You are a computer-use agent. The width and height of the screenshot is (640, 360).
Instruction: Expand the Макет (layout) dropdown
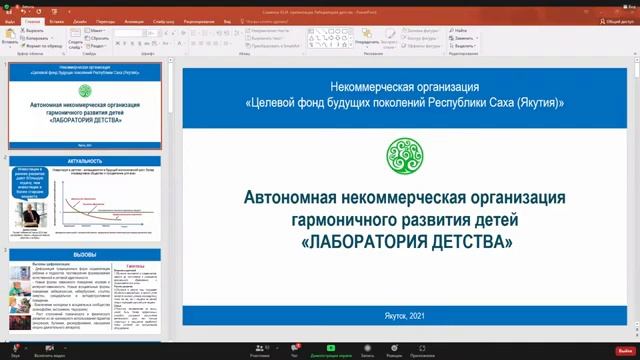[95, 31]
